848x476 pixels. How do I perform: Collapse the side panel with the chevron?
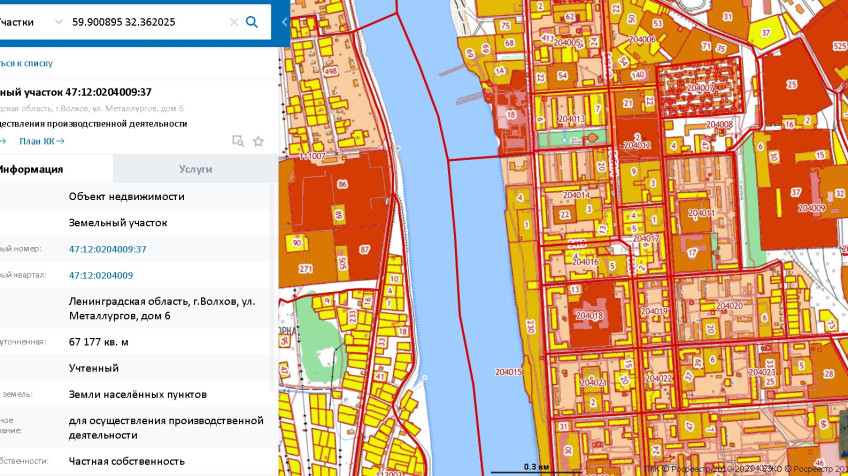click(282, 21)
